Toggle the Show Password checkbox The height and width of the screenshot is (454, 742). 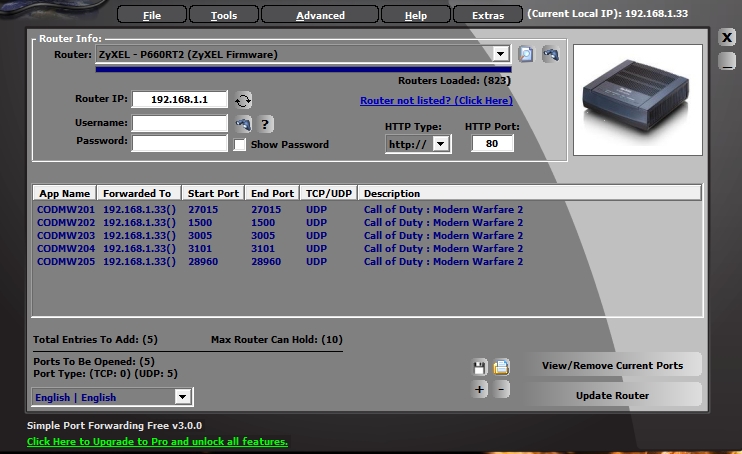(x=239, y=144)
